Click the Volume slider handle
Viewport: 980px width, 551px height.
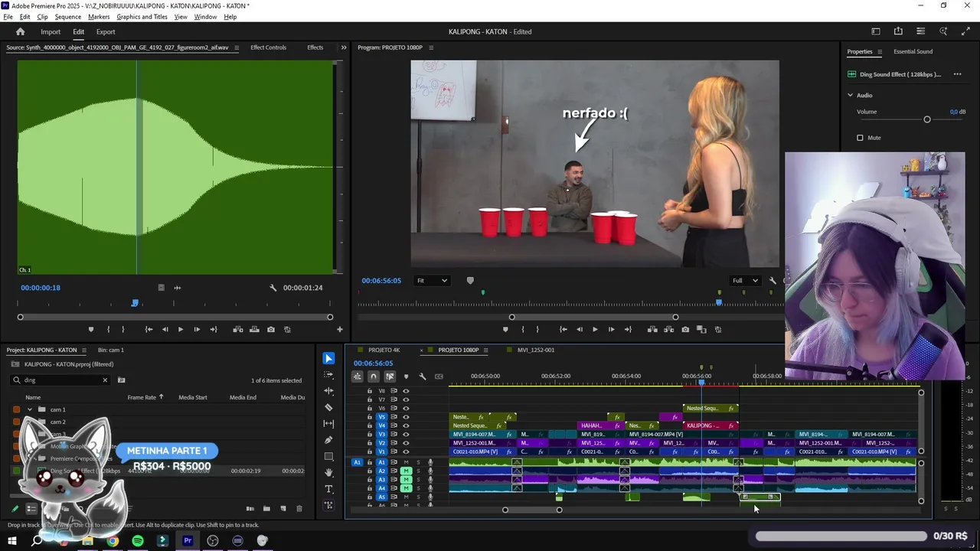pos(927,119)
